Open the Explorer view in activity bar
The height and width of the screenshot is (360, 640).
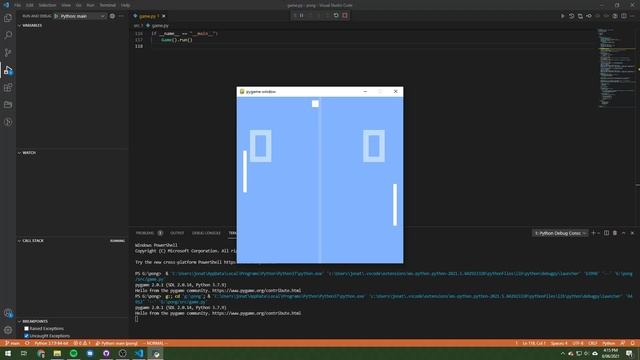pyautogui.click(x=8, y=18)
